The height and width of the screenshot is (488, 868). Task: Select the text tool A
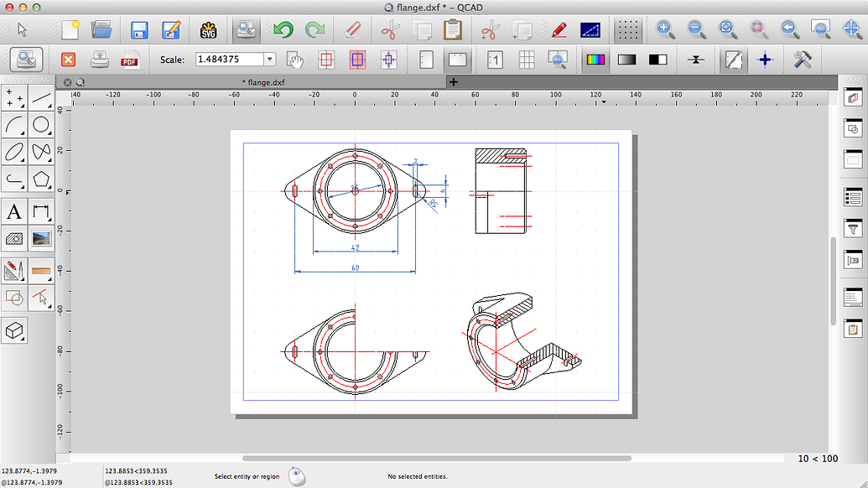coord(14,212)
